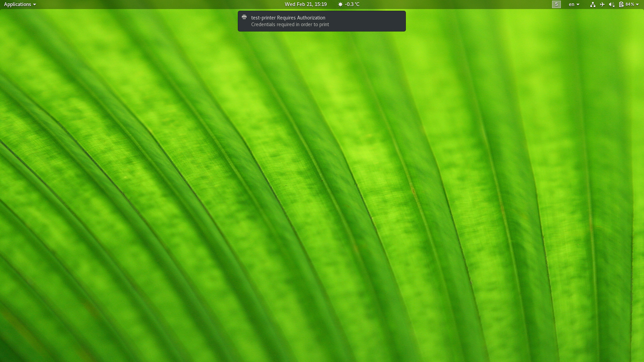Open the en keyboard layout dropdown
This screenshot has width=644, height=362.
[574, 4]
